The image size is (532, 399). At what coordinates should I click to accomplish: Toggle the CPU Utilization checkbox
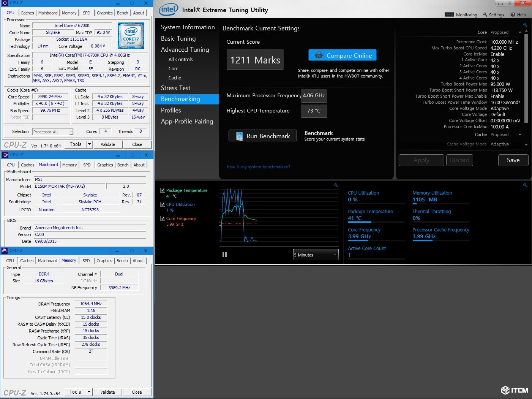click(x=163, y=204)
